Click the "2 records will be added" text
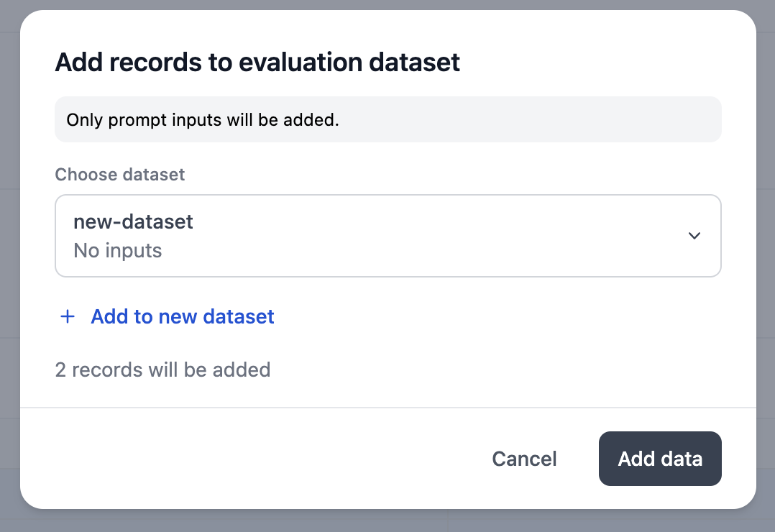 click(162, 370)
